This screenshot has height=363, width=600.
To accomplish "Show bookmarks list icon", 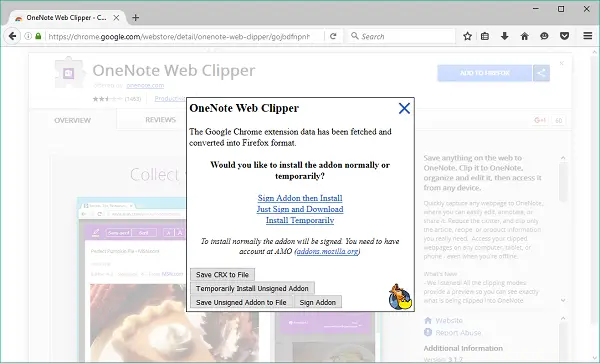I will 485,36.
